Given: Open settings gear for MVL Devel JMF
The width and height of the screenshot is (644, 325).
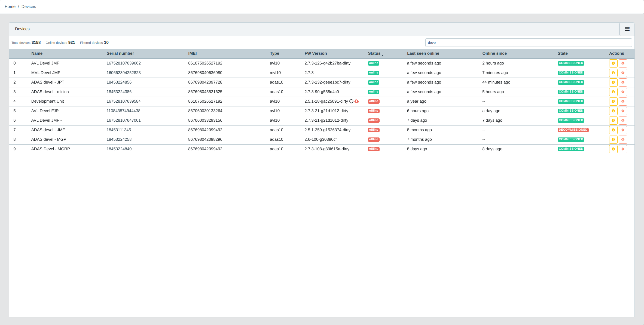Looking at the screenshot, I should coord(622,73).
